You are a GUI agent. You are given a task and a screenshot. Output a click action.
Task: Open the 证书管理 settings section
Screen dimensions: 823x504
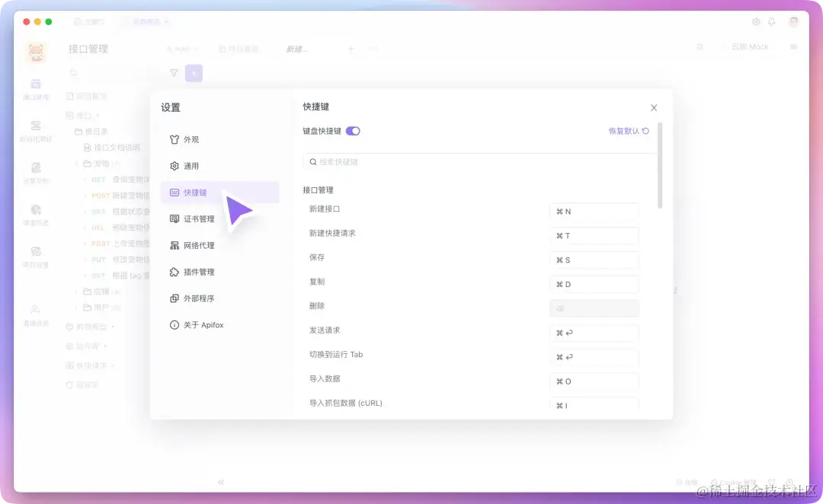click(193, 219)
